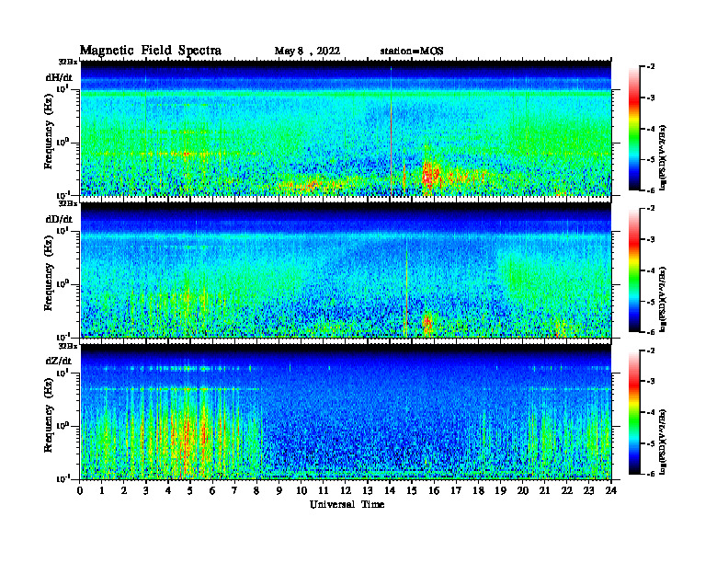
Task: Click the -2 value on the dH/dt color scale
Action: coord(651,67)
